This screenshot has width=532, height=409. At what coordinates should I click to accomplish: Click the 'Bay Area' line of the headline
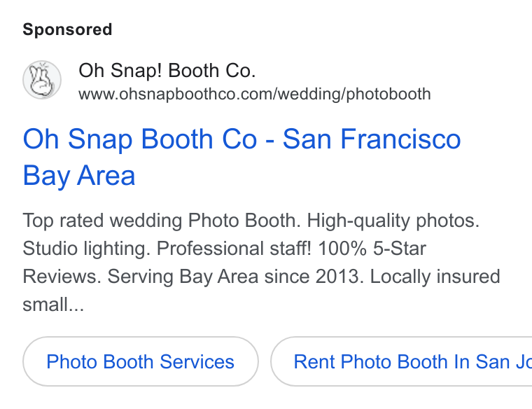(79, 176)
